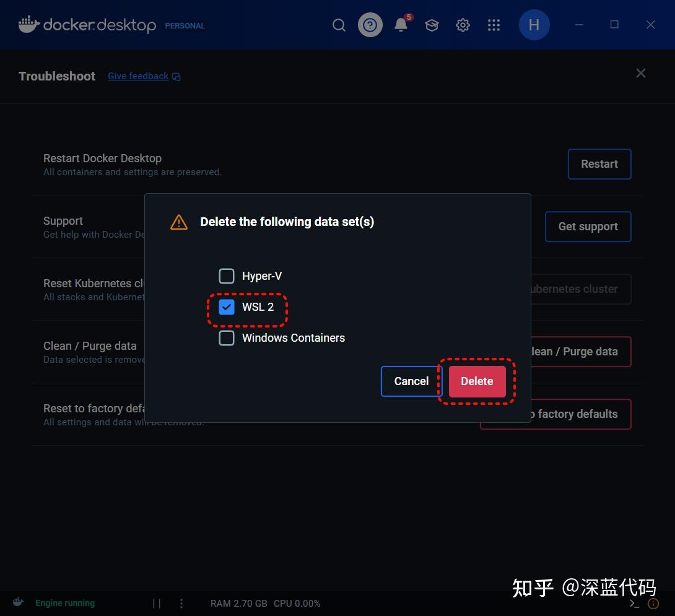This screenshot has height=616, width=675.
Task: Click the Docker whale icon in status bar
Action: click(17, 601)
